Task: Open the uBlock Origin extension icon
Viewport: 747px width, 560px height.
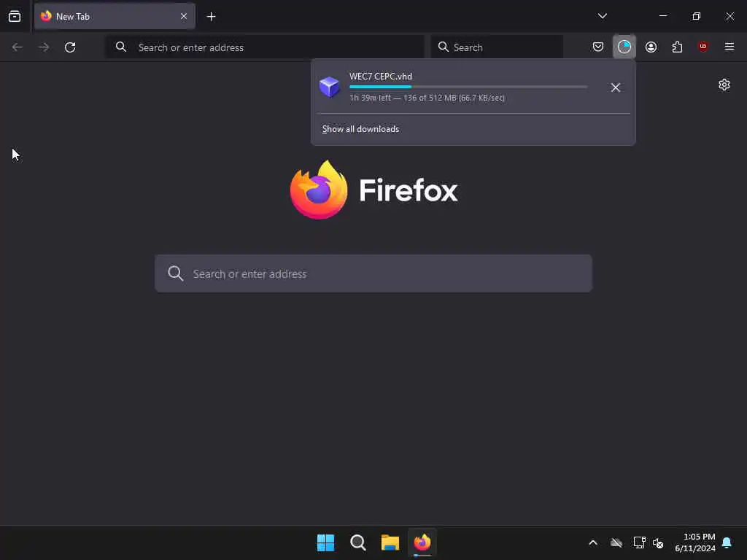Action: 703,47
